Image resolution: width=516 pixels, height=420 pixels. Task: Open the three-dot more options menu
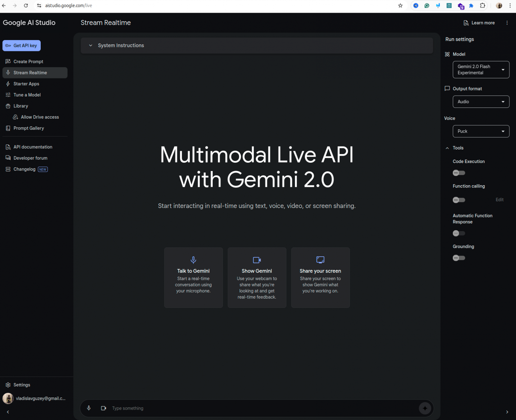pos(507,23)
